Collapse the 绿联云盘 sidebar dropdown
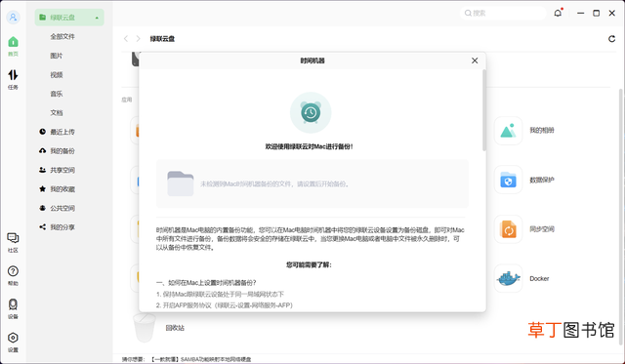Viewport: 625px width, 364px height. coord(97,18)
